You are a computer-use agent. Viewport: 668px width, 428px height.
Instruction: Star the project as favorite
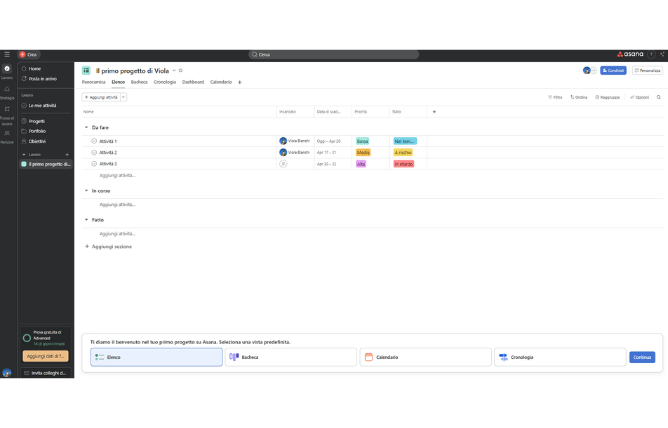pos(180,71)
